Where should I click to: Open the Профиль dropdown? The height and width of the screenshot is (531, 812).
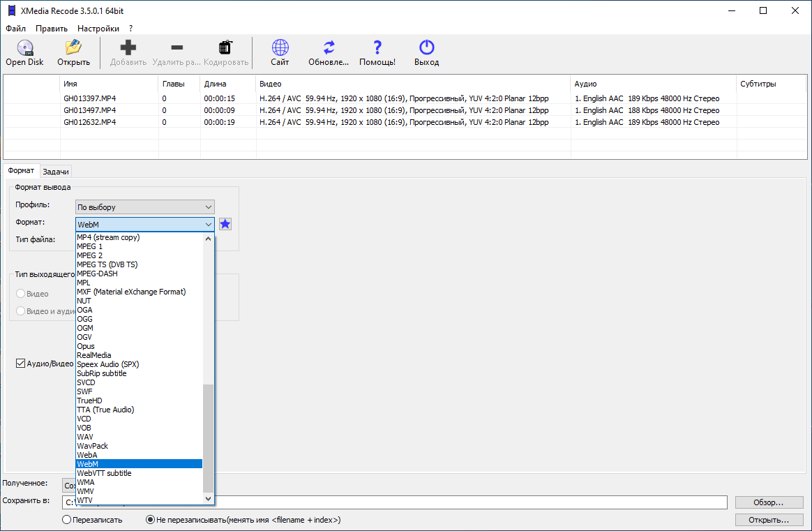pyautogui.click(x=145, y=207)
